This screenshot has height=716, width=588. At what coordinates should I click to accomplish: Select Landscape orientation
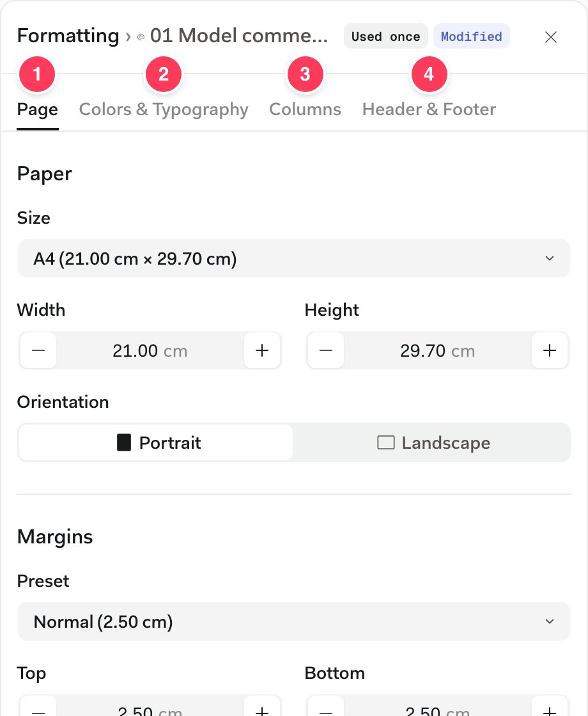(x=433, y=442)
